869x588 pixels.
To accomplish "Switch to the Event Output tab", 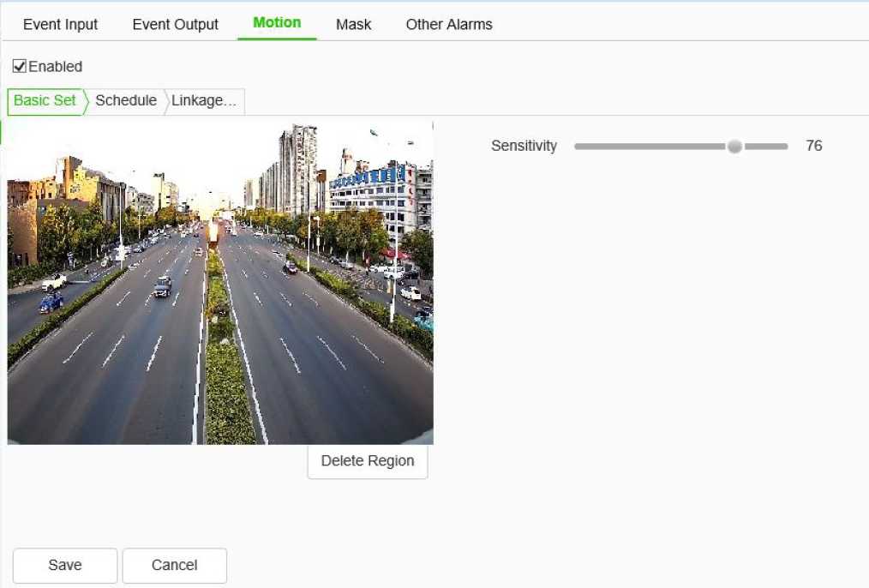I will 175,24.
